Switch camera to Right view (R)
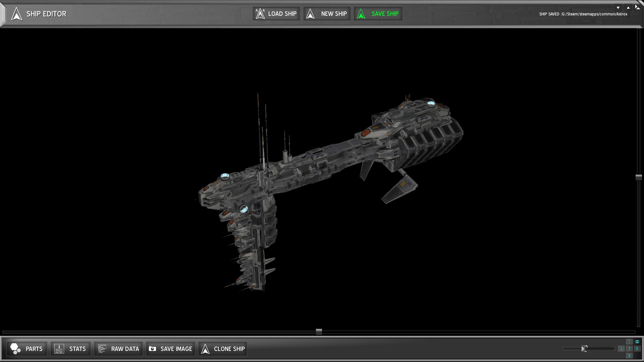This screenshot has width=644, height=362. click(x=637, y=349)
